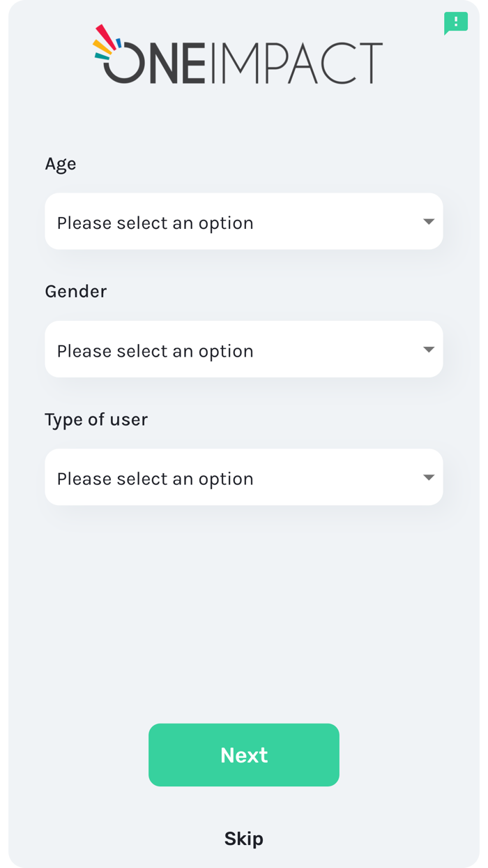This screenshot has height=868, width=488.
Task: Open the Gender dropdown
Action: [243, 349]
